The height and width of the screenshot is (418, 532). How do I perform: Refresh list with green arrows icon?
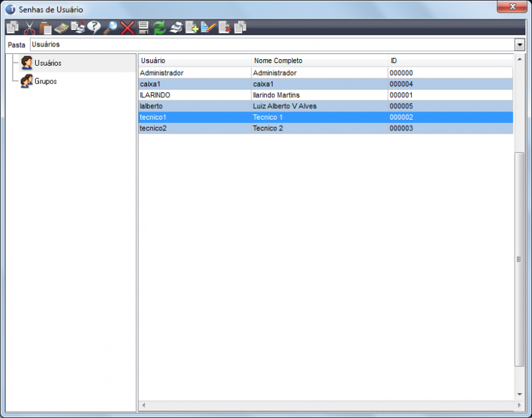(x=159, y=28)
